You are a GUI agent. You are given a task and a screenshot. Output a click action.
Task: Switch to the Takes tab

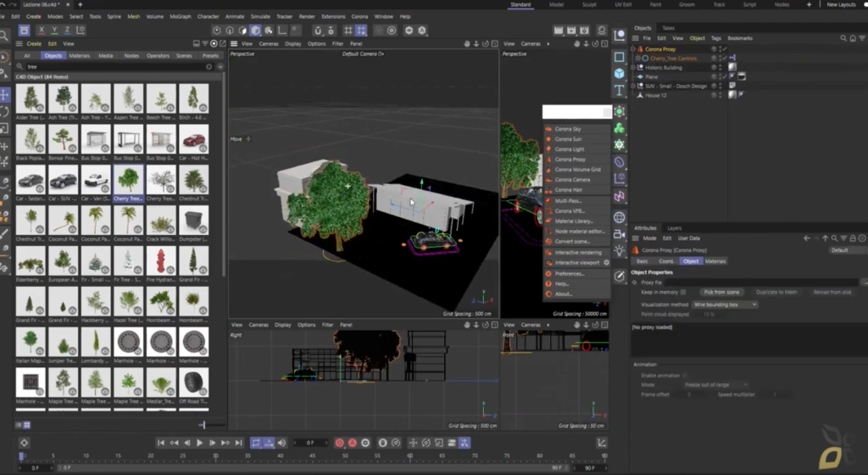click(x=668, y=28)
